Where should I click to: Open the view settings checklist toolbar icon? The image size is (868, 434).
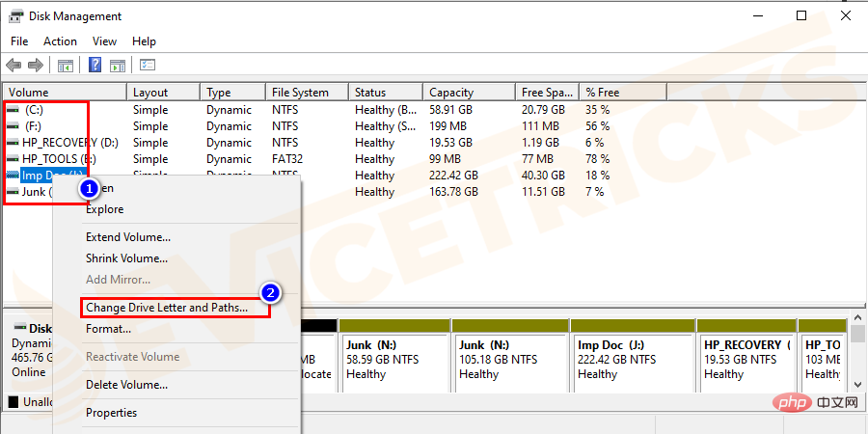tap(148, 66)
